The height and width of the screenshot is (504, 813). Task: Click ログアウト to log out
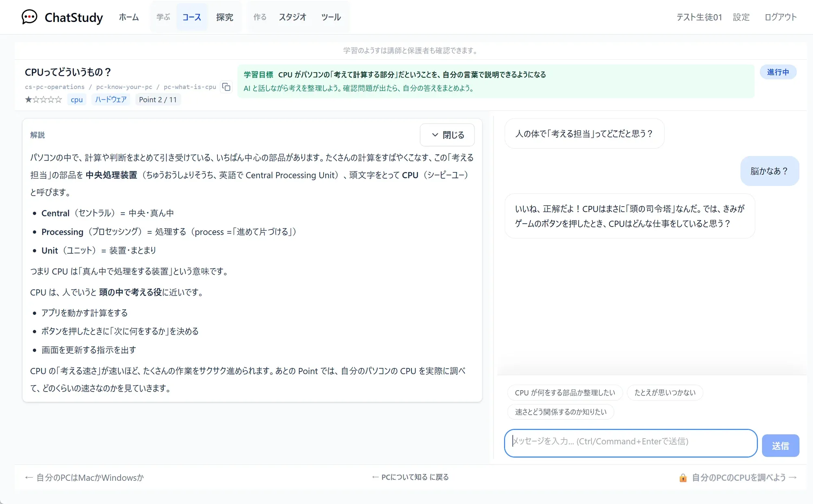coord(780,17)
